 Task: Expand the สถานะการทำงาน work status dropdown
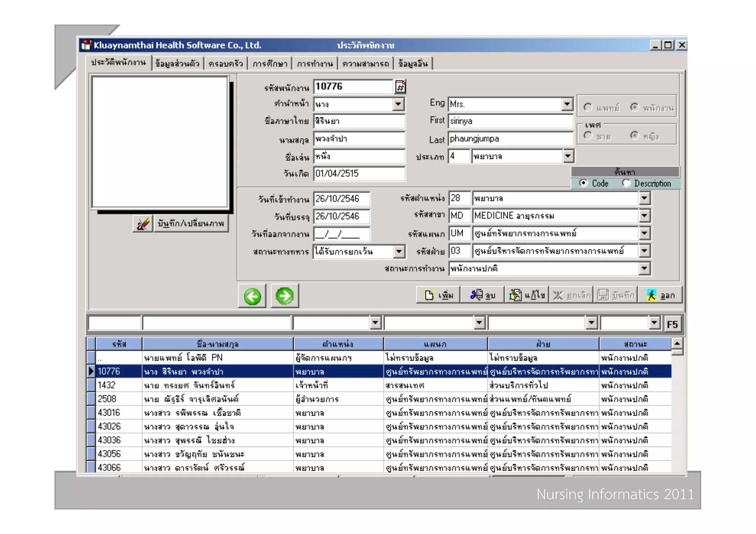[644, 269]
